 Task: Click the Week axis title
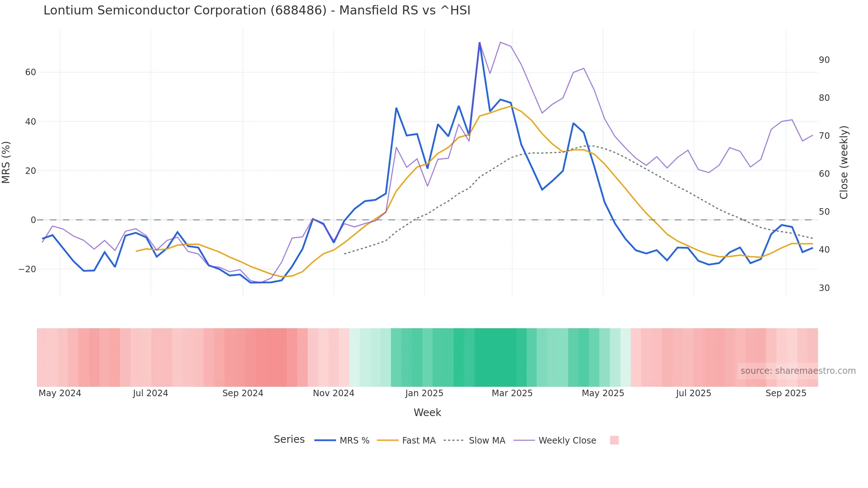pyautogui.click(x=427, y=412)
